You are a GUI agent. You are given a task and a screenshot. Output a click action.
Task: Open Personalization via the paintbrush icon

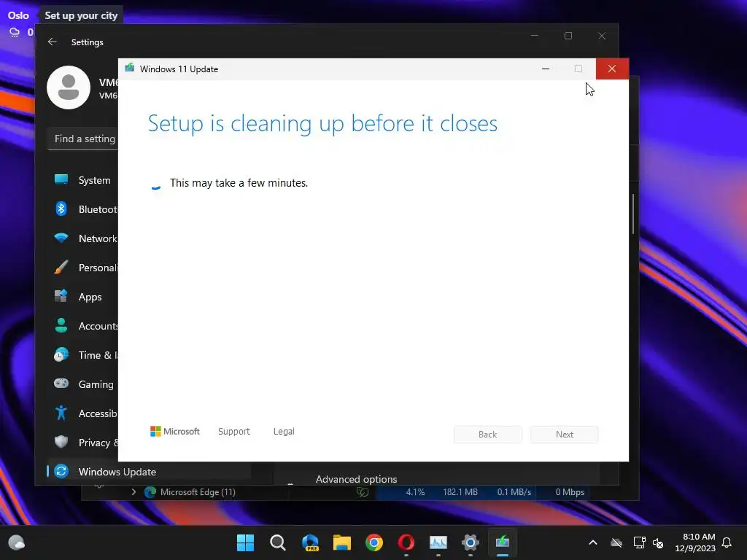tap(61, 267)
